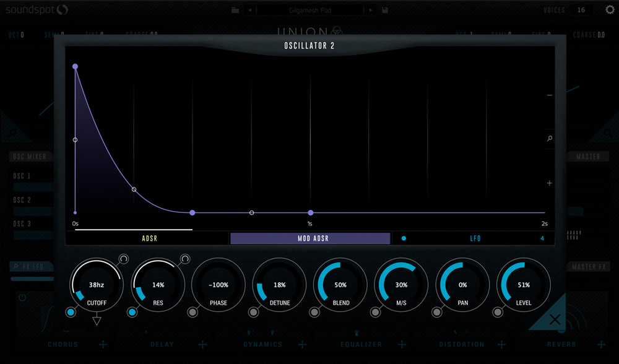Expand the triangle below the Cutoff knob
Screen dimensions: 619x364
point(97,320)
